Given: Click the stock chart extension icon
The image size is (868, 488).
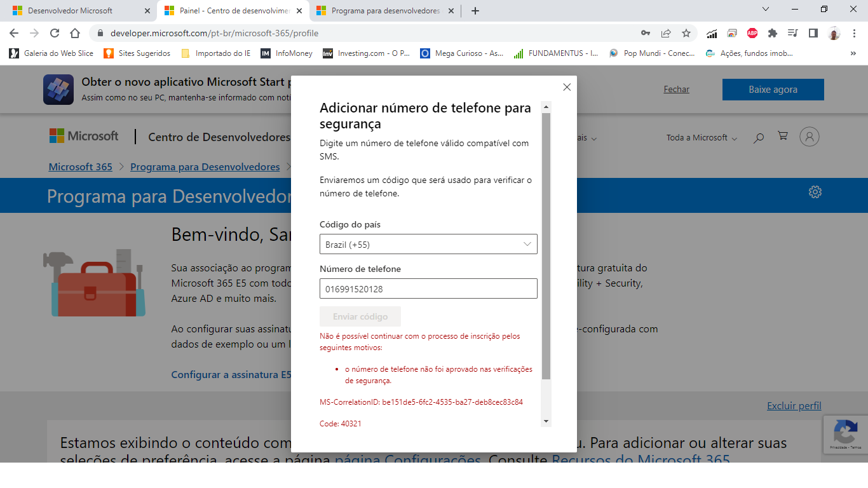Looking at the screenshot, I should (712, 33).
